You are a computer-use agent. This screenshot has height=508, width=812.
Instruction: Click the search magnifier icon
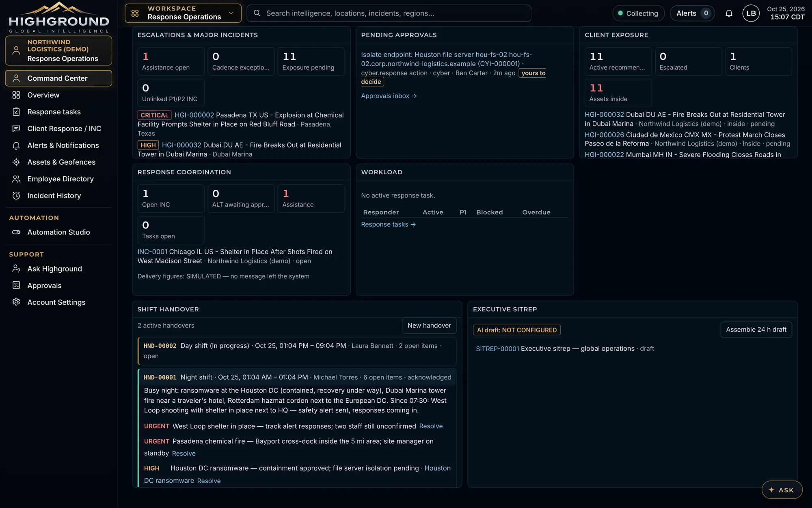pyautogui.click(x=257, y=13)
